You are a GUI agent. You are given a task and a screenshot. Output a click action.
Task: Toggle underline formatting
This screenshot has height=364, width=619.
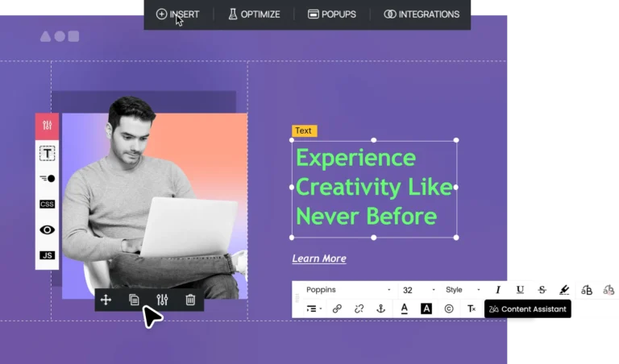(x=520, y=290)
